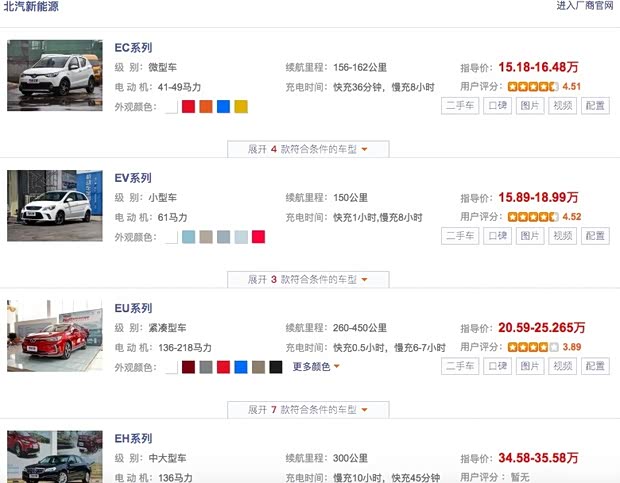Select white color swatch for EU系列
The image size is (620, 483).
click(x=171, y=367)
